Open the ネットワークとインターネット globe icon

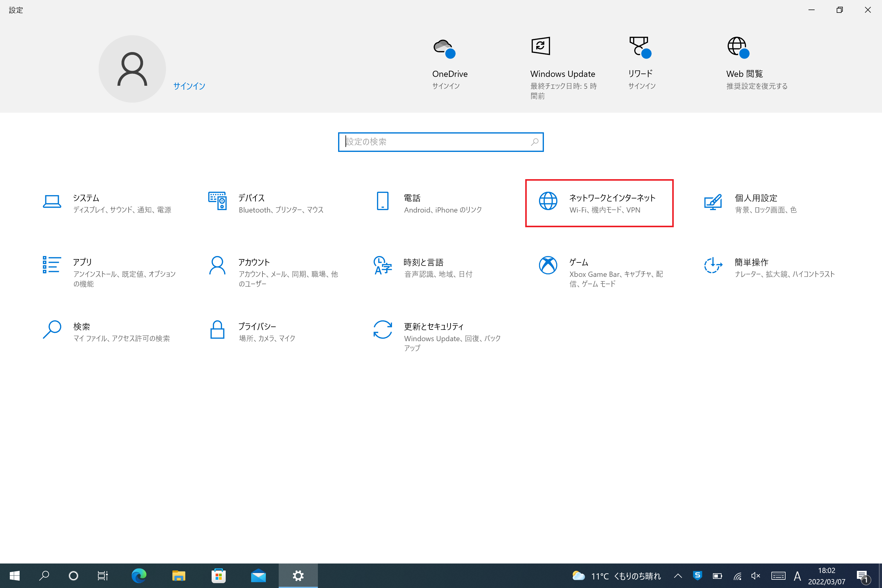[x=548, y=201]
